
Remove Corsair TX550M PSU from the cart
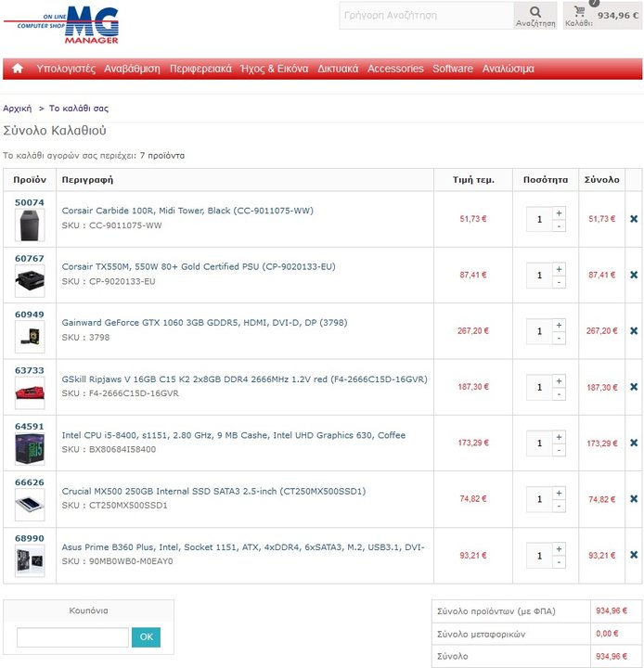click(634, 275)
